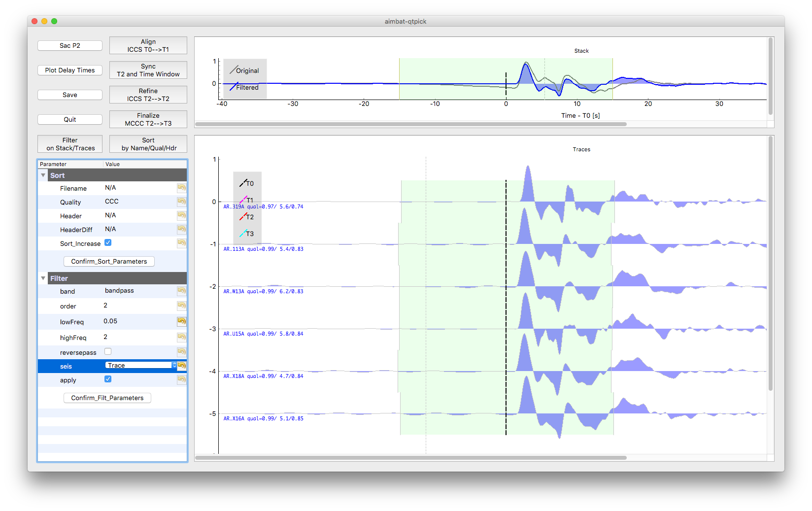Click the Sac P2 button
This screenshot has width=812, height=511.
click(x=70, y=45)
